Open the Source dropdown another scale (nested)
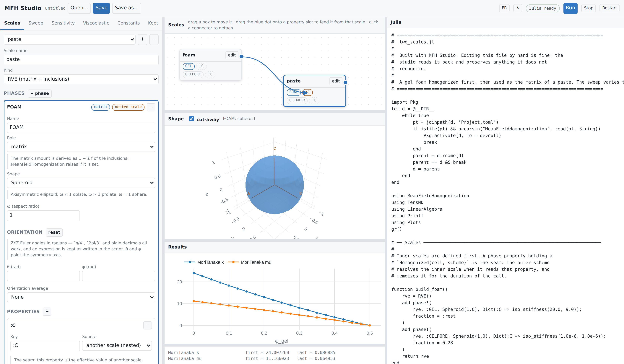 click(117, 345)
